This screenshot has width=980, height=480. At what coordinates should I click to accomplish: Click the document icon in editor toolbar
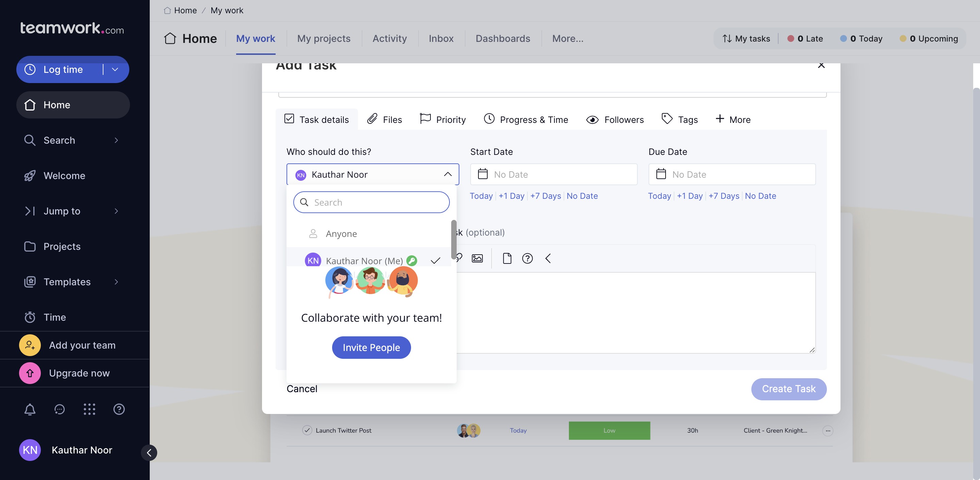click(x=507, y=258)
